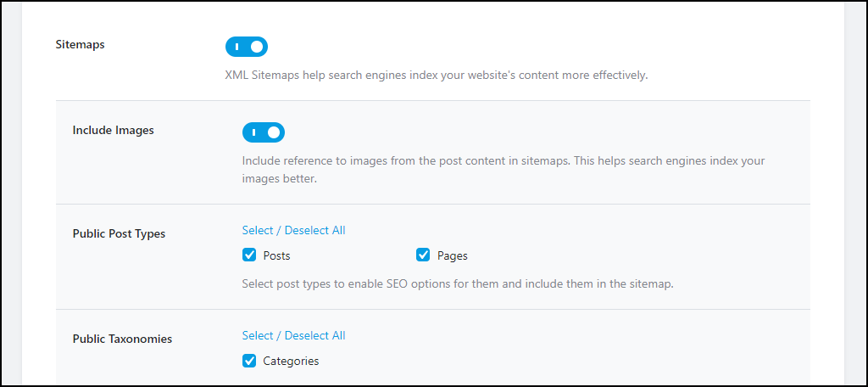The image size is (868, 387).
Task: Click the post types SEO options description
Action: (x=458, y=284)
